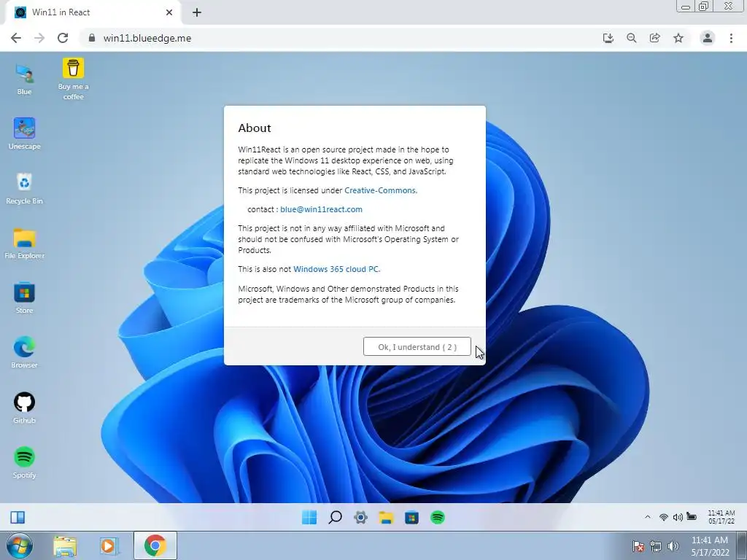Follow the Windows 365 cloud PC link
This screenshot has height=560, width=747.
coord(336,269)
